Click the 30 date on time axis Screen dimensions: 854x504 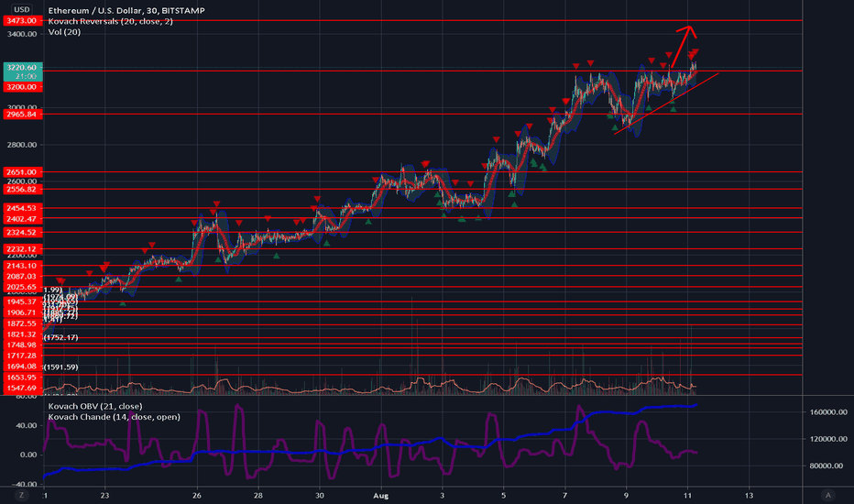click(320, 496)
